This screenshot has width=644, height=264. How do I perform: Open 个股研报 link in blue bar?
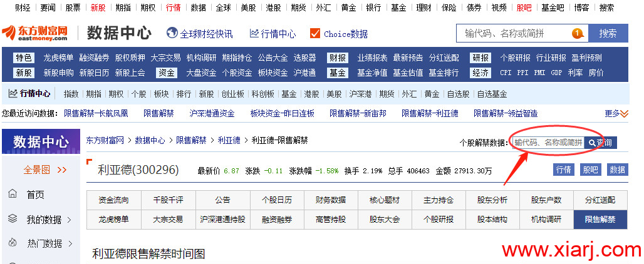pyautogui.click(x=515, y=58)
